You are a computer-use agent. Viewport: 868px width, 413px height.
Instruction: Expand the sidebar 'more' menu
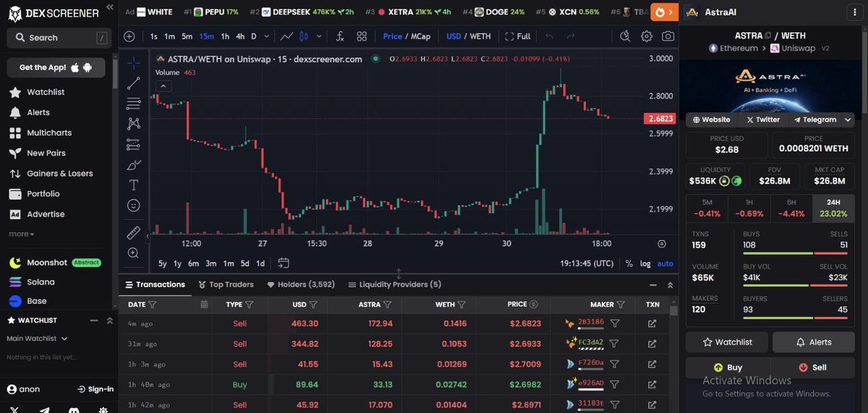pos(22,234)
